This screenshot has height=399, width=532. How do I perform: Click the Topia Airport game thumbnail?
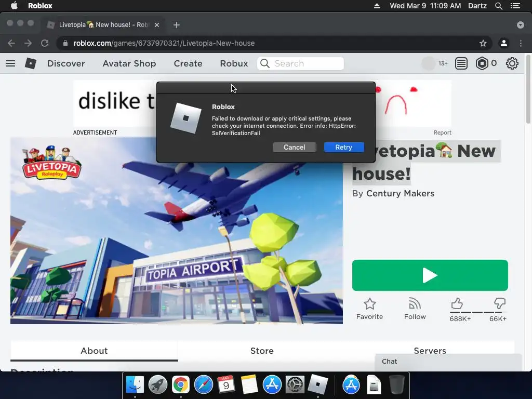pos(177,231)
